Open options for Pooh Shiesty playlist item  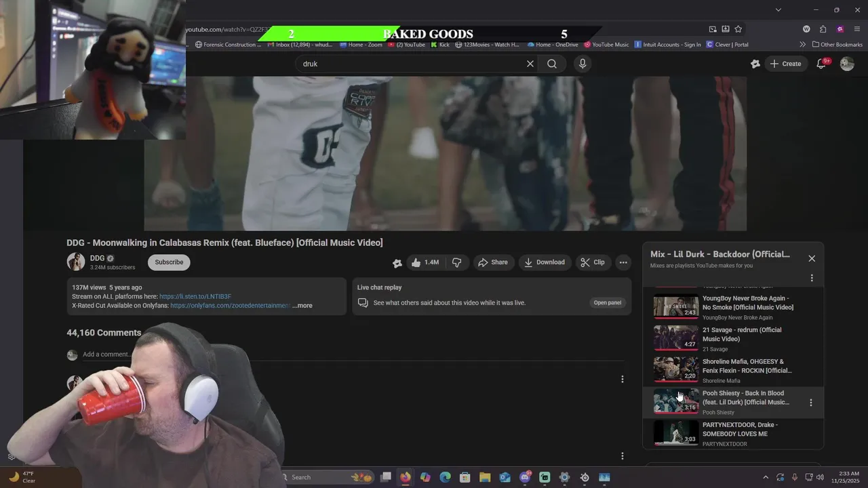coord(811,403)
